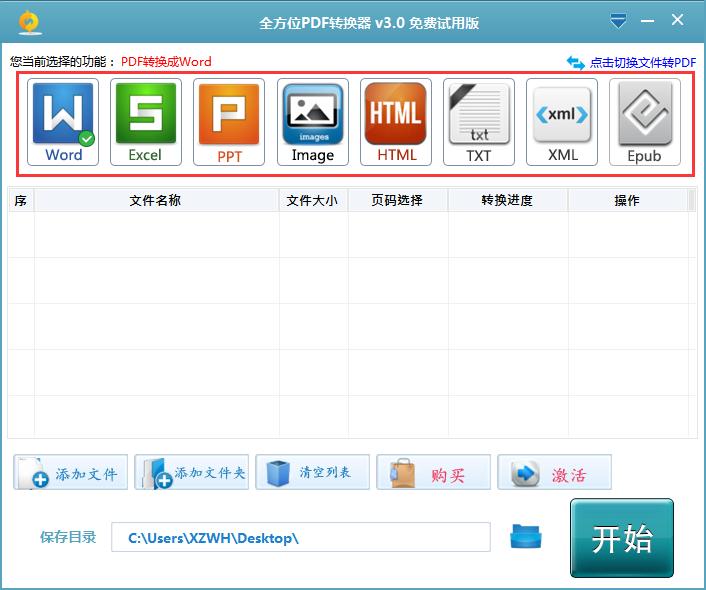The width and height of the screenshot is (706, 590).
Task: Start conversion with 开始 button
Action: 622,538
